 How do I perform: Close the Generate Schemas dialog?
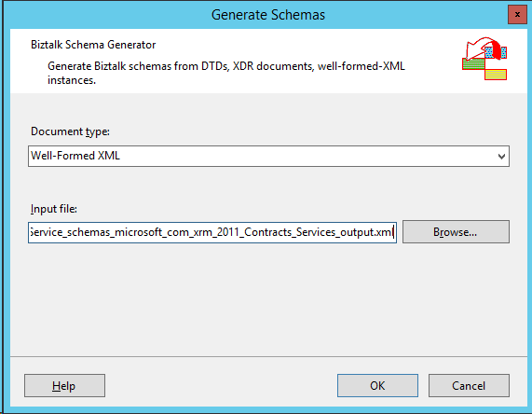coord(517,15)
